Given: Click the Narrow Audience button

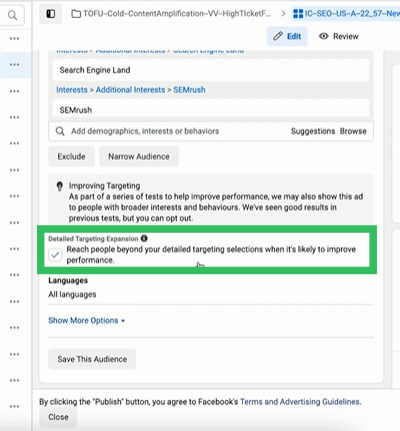Looking at the screenshot, I should (x=139, y=156).
